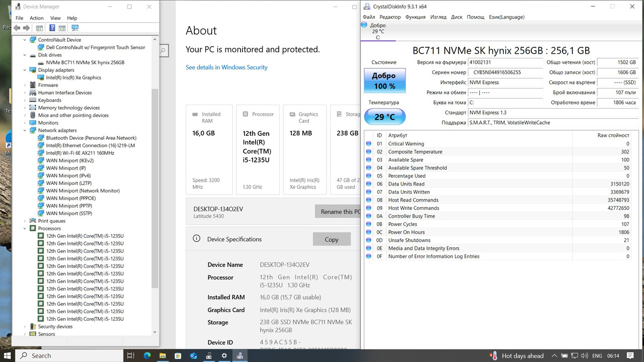This screenshot has width=644, height=362.
Task: Click volume speaker icon in system tray
Action: (585, 355)
